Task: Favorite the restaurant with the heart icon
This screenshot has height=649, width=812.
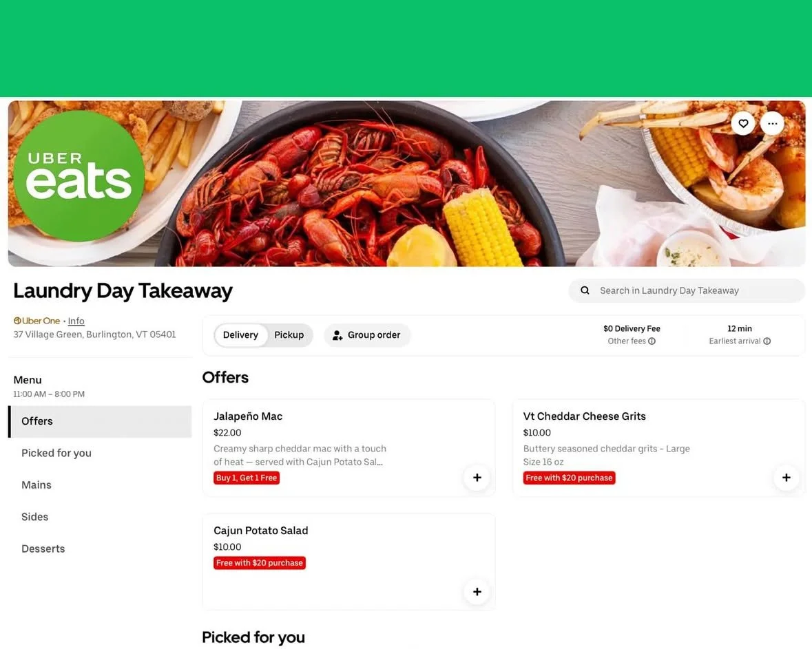Action: [743, 123]
